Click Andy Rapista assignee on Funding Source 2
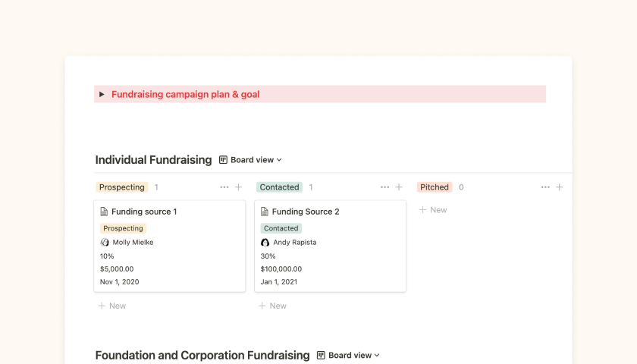637x364 pixels. click(294, 243)
